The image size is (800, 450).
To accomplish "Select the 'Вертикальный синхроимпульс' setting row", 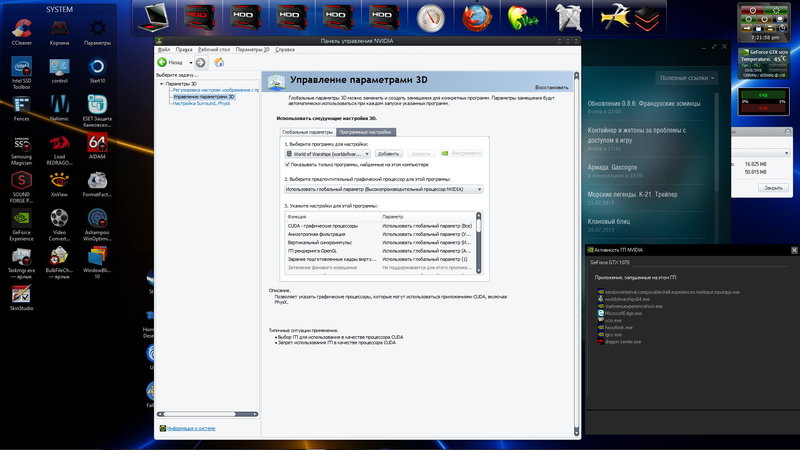I will 380,242.
